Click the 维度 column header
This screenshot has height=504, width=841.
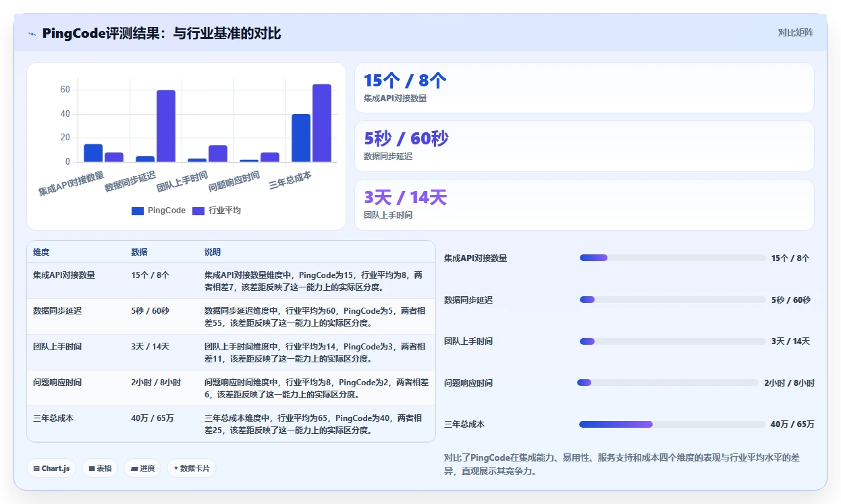click(x=41, y=252)
